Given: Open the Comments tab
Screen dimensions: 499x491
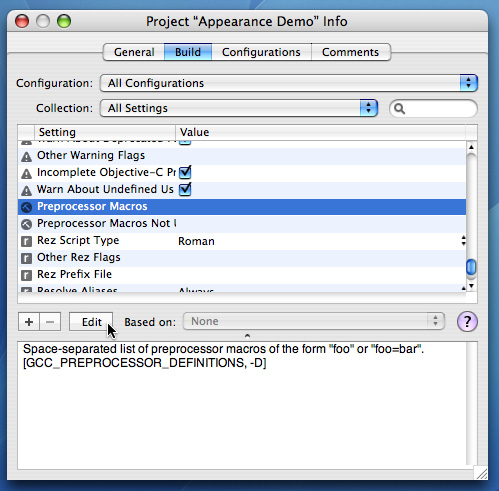Looking at the screenshot, I should click(350, 52).
